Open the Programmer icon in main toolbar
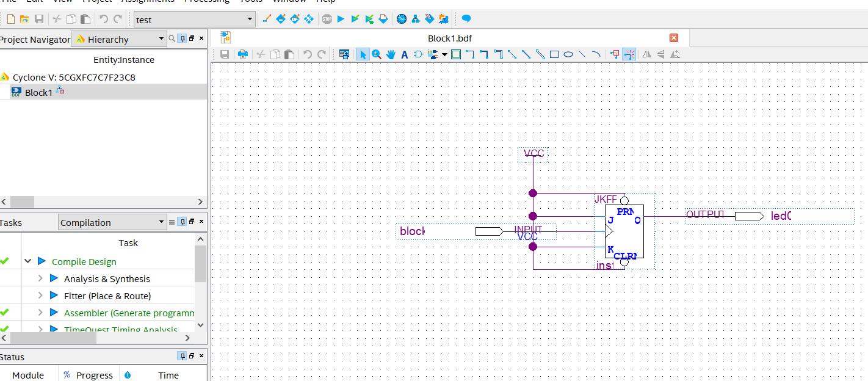The image size is (868, 381). point(429,20)
